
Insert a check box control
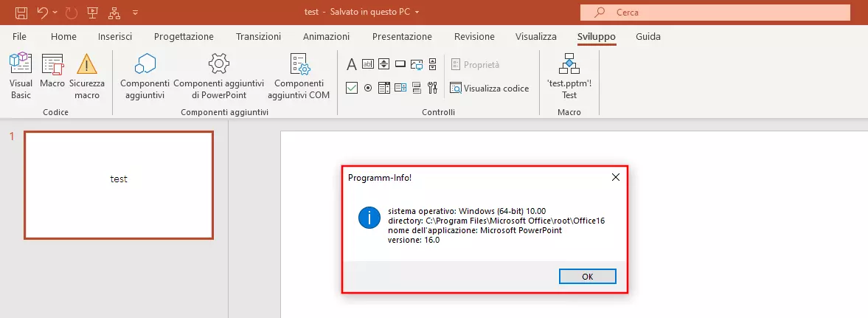click(352, 88)
